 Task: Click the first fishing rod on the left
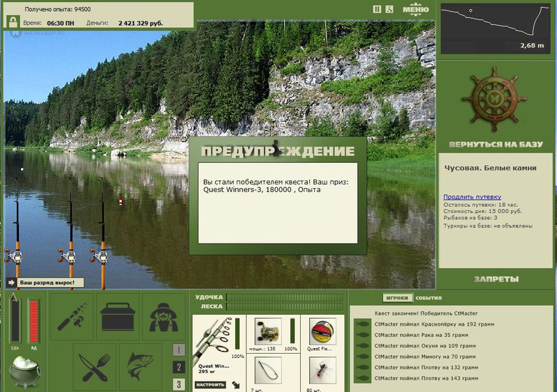[16, 235]
